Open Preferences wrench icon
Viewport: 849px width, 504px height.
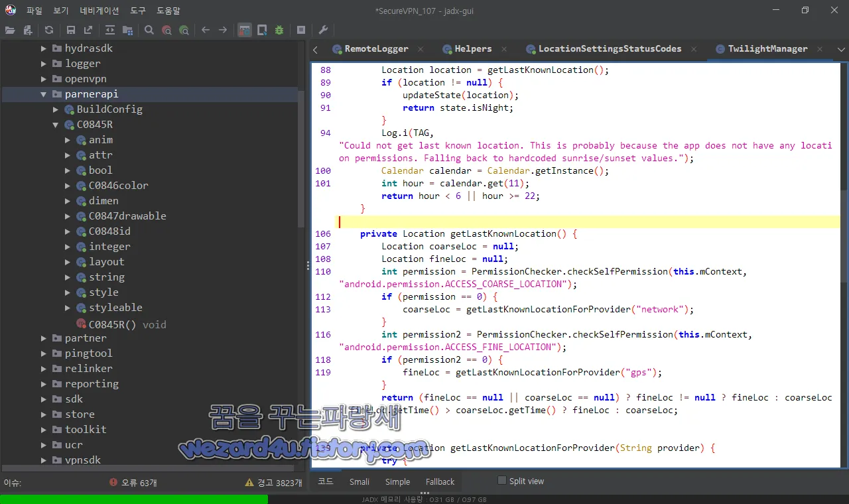(x=323, y=30)
